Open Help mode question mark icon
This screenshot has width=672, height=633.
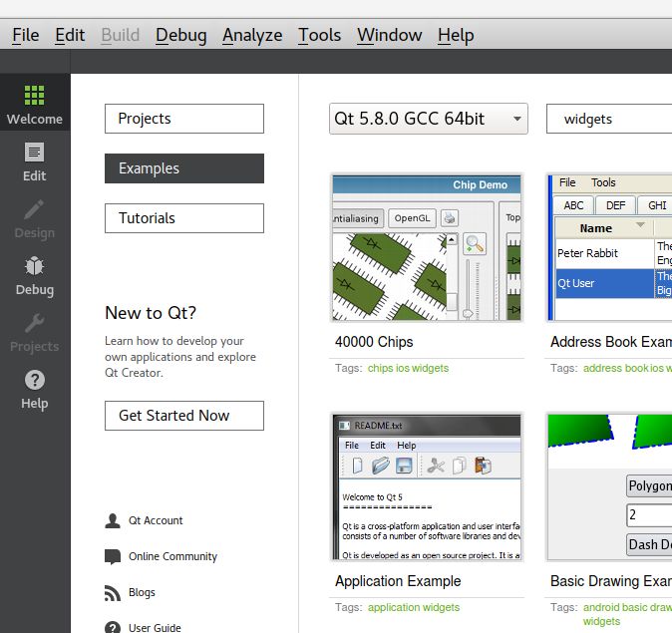[x=35, y=389]
